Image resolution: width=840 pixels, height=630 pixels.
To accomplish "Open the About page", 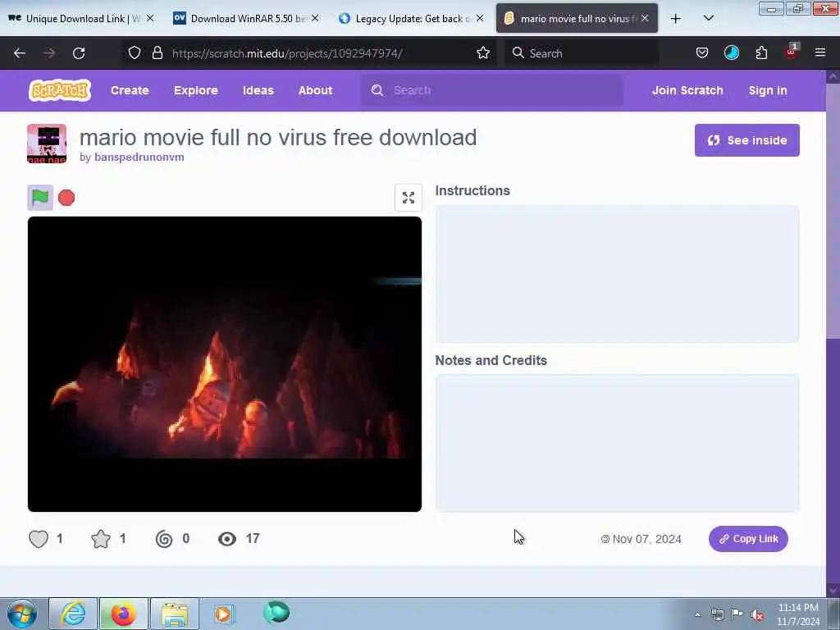I will [x=315, y=90].
